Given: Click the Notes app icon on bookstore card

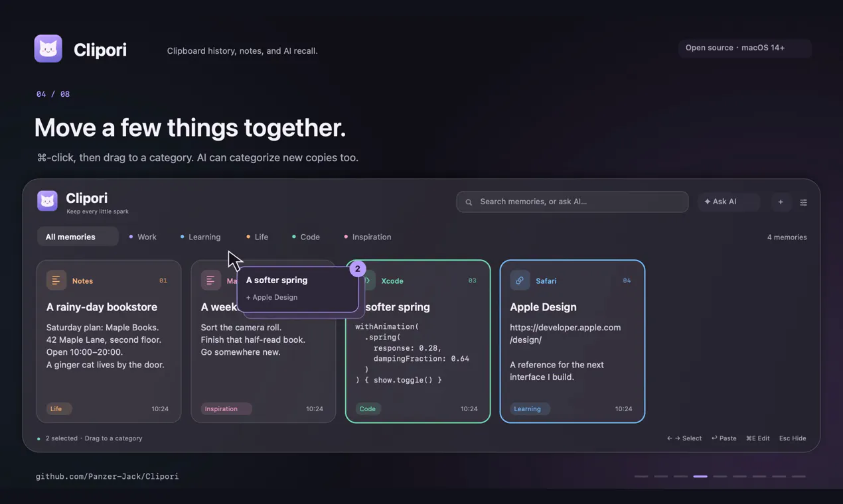Looking at the screenshot, I should pyautogui.click(x=56, y=281).
